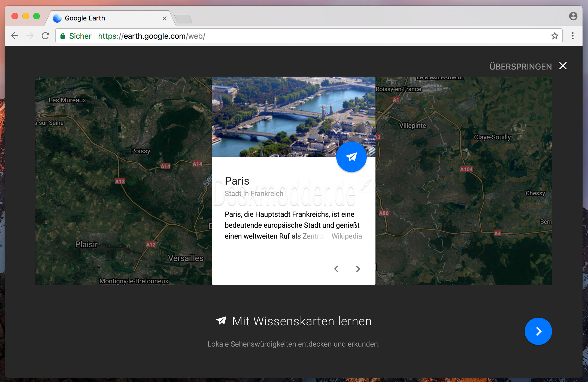Click the 'Stadt in Frankreich' subtitle
Screen dimensions: 588x382
(254, 194)
